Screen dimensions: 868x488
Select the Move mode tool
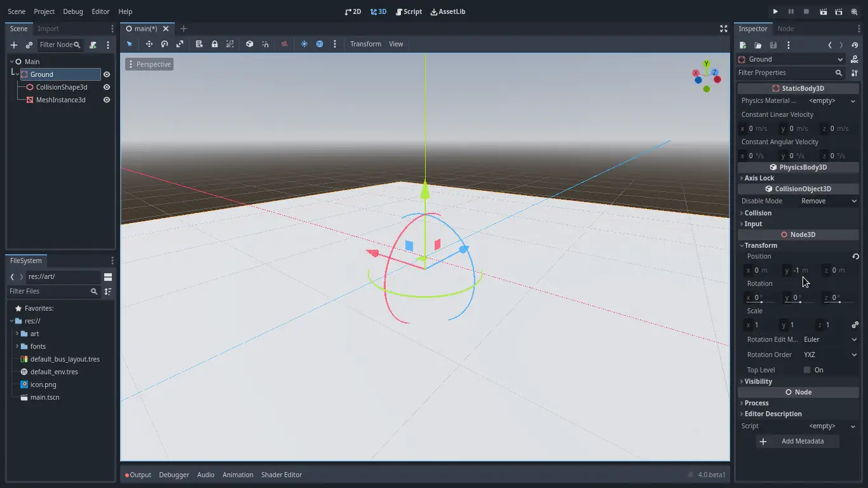point(149,44)
